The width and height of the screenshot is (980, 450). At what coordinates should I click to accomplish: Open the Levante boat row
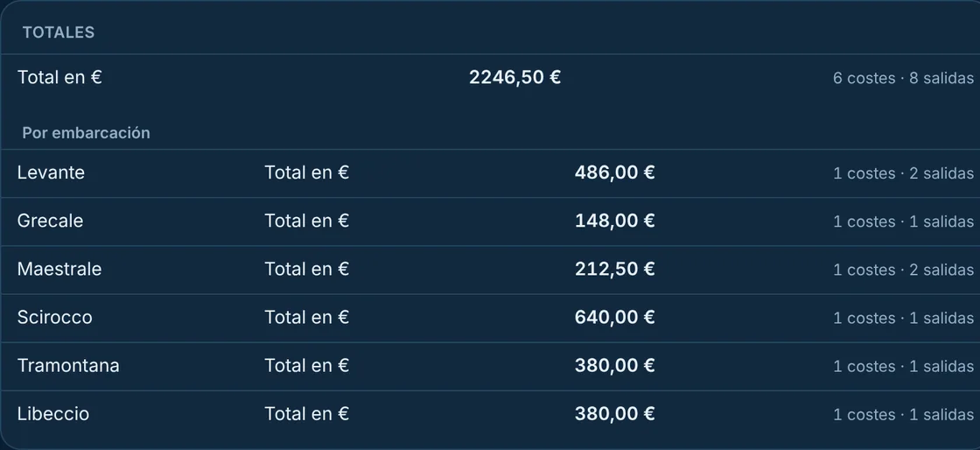tap(490, 173)
